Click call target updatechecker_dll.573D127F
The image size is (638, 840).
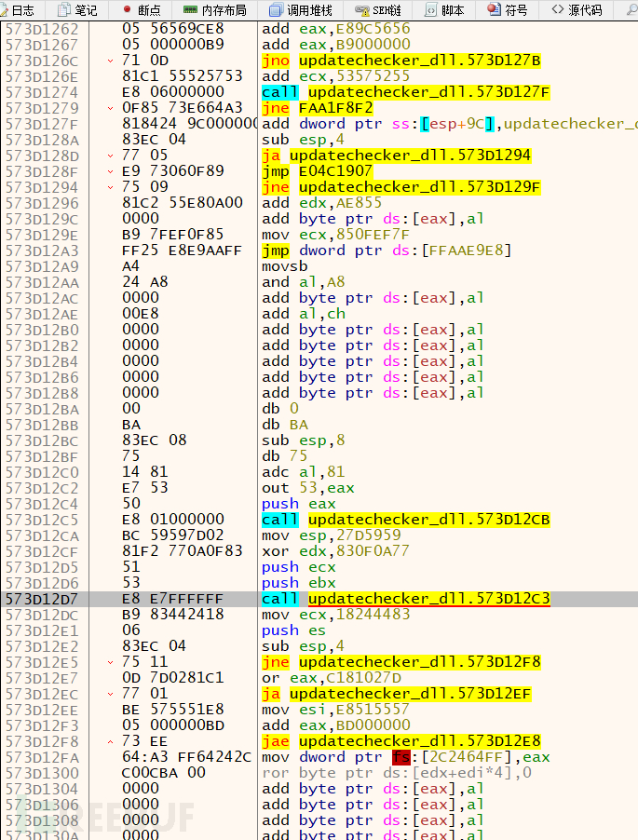pyautogui.click(x=428, y=92)
